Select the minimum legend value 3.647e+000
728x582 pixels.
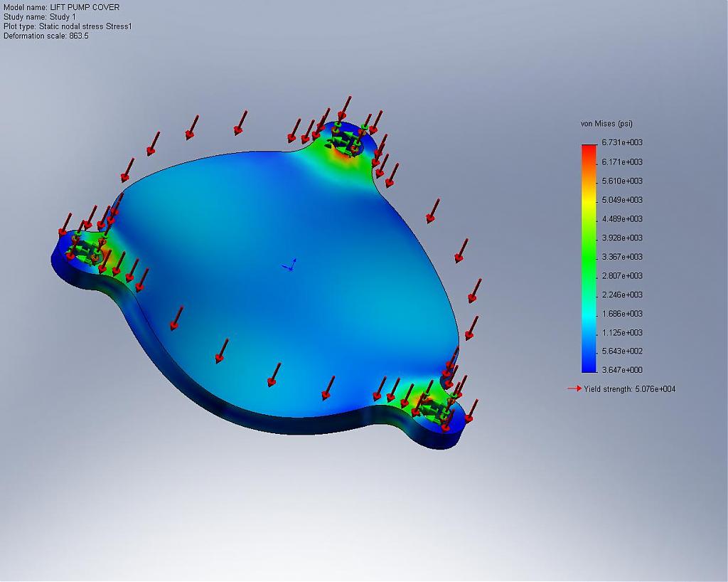point(622,370)
